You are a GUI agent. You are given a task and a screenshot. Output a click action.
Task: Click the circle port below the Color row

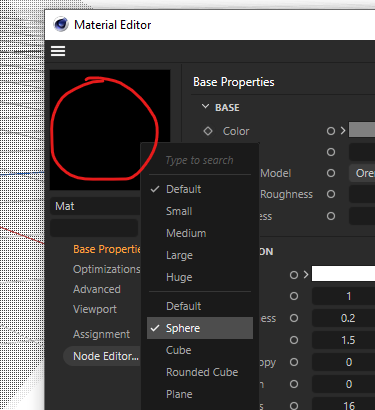(x=331, y=152)
